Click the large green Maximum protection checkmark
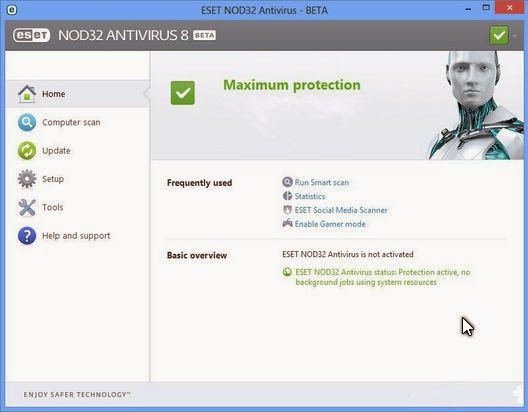 pyautogui.click(x=183, y=93)
